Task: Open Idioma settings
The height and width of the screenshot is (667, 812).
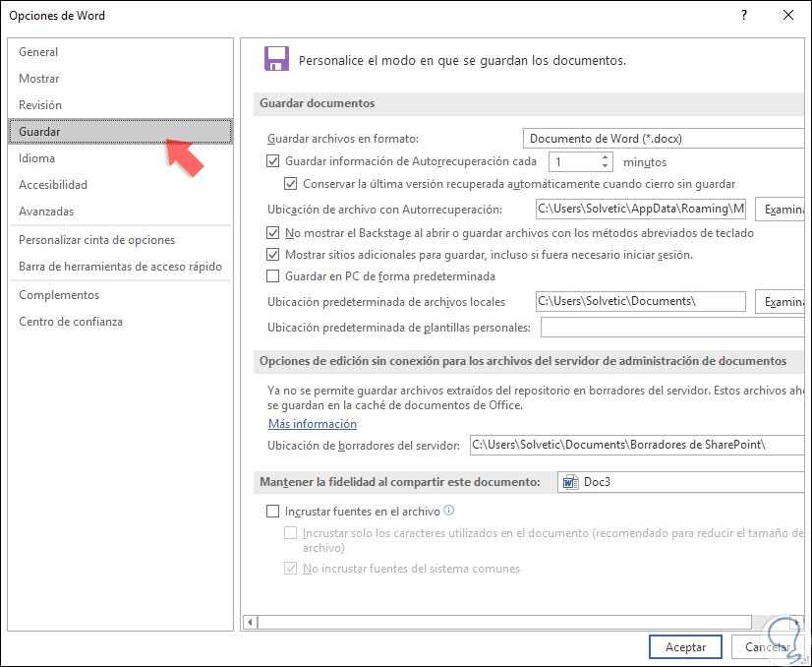Action: pyautogui.click(x=121, y=158)
